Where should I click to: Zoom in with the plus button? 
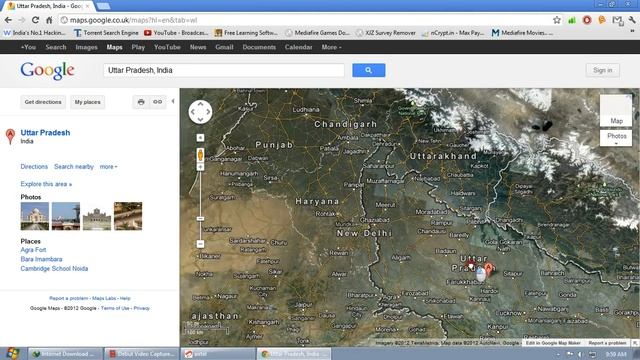[200, 167]
